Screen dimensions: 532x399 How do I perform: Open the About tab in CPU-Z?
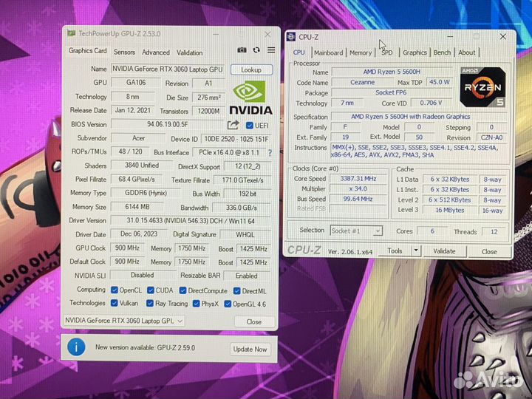pos(466,52)
